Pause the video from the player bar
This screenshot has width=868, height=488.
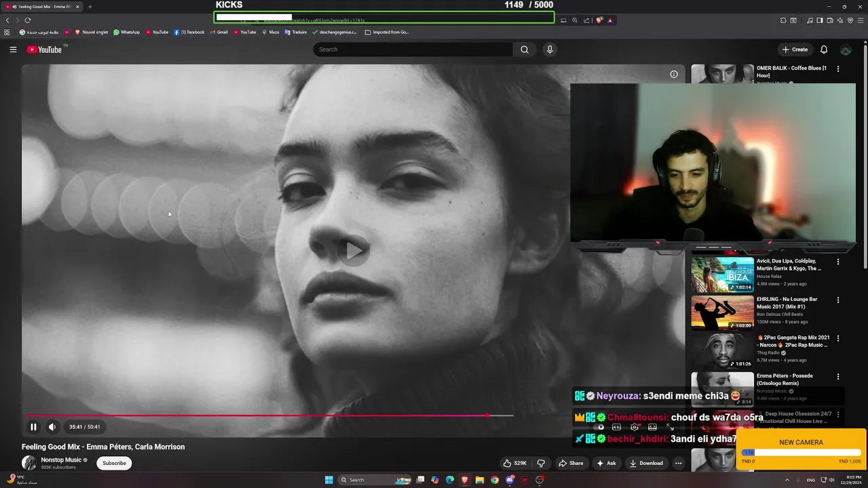[33, 427]
